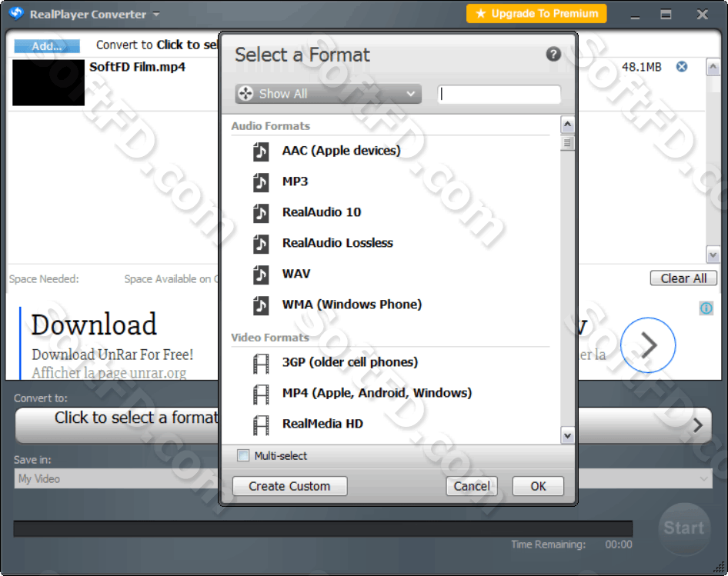Click the RealMedia HD film strip icon
The image size is (728, 576).
pyautogui.click(x=260, y=425)
